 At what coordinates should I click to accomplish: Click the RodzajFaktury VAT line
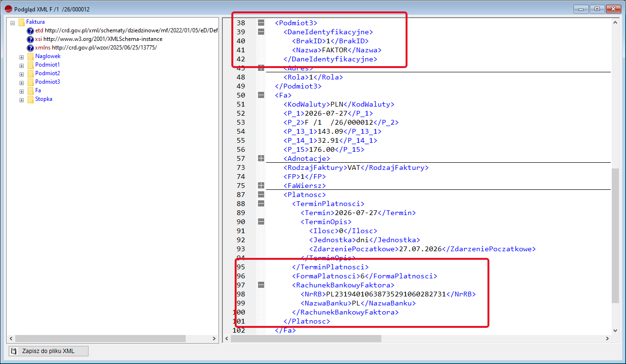coord(356,167)
